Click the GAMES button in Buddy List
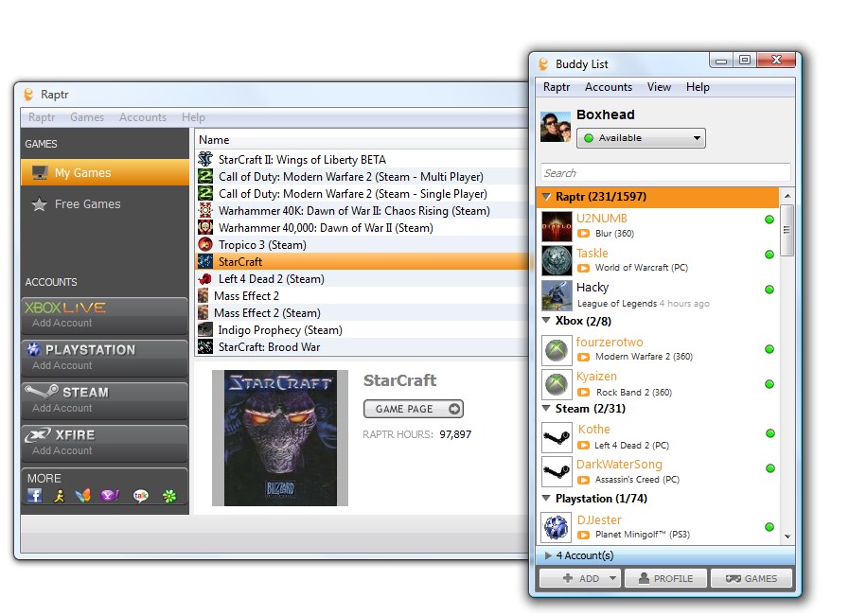The image size is (849, 616). pyautogui.click(x=751, y=578)
